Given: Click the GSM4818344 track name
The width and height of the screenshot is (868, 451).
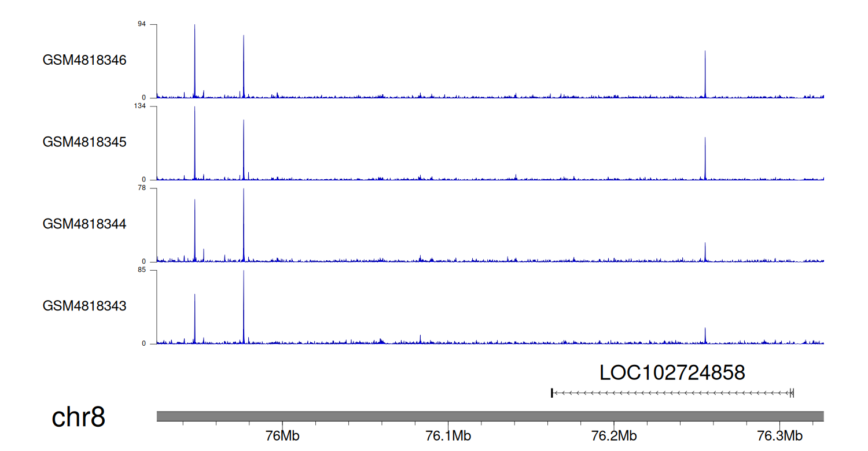Looking at the screenshot, I should point(84,224).
